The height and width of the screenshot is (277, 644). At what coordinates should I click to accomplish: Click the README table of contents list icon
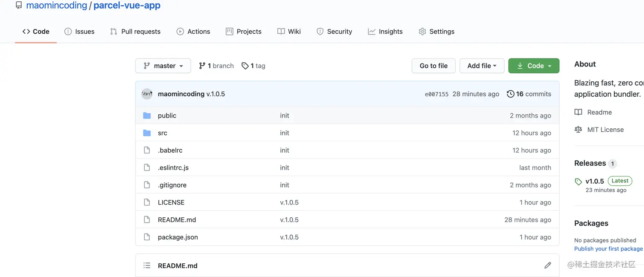[x=147, y=265]
